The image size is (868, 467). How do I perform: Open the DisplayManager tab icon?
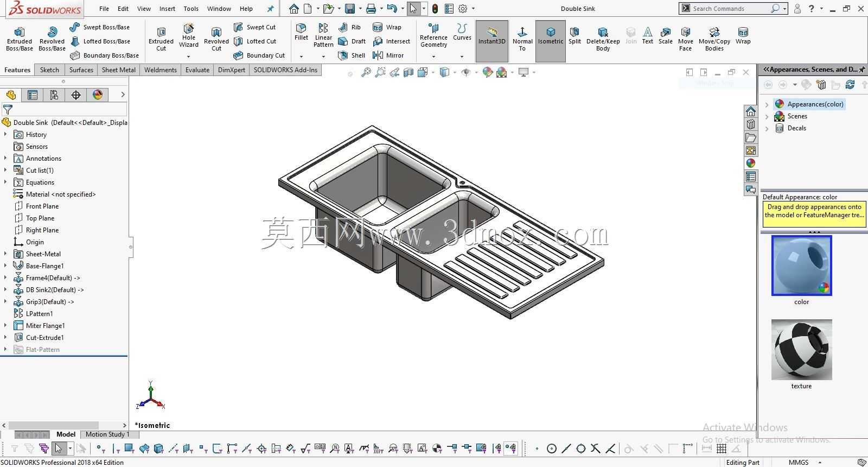[98, 95]
